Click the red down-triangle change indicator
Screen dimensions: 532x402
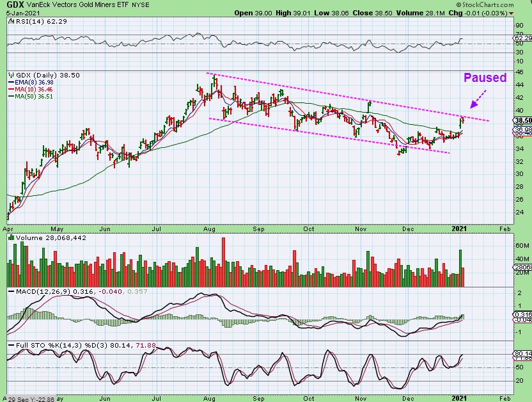pos(511,13)
